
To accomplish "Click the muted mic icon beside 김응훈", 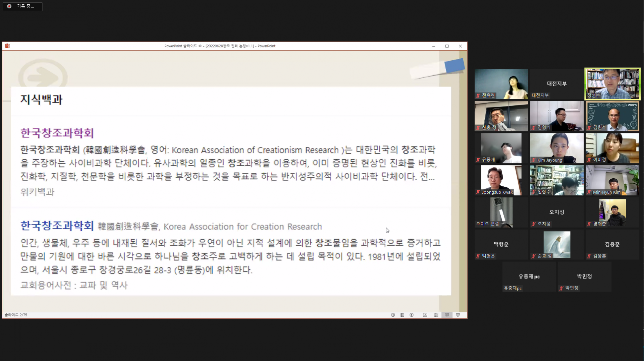I will pyautogui.click(x=589, y=256).
